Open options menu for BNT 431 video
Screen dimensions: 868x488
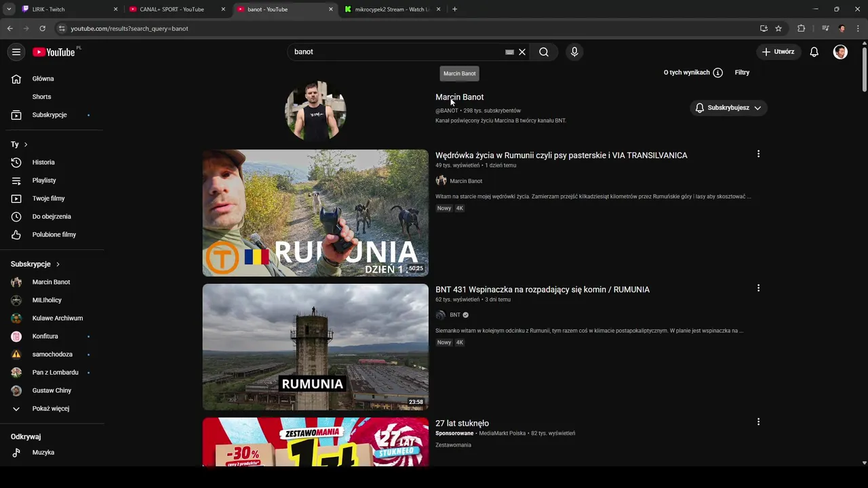tap(758, 288)
